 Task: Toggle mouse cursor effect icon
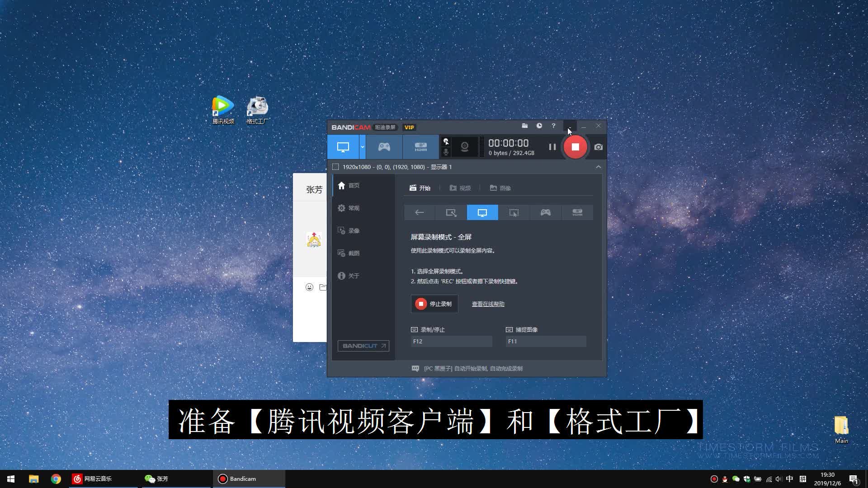446,142
